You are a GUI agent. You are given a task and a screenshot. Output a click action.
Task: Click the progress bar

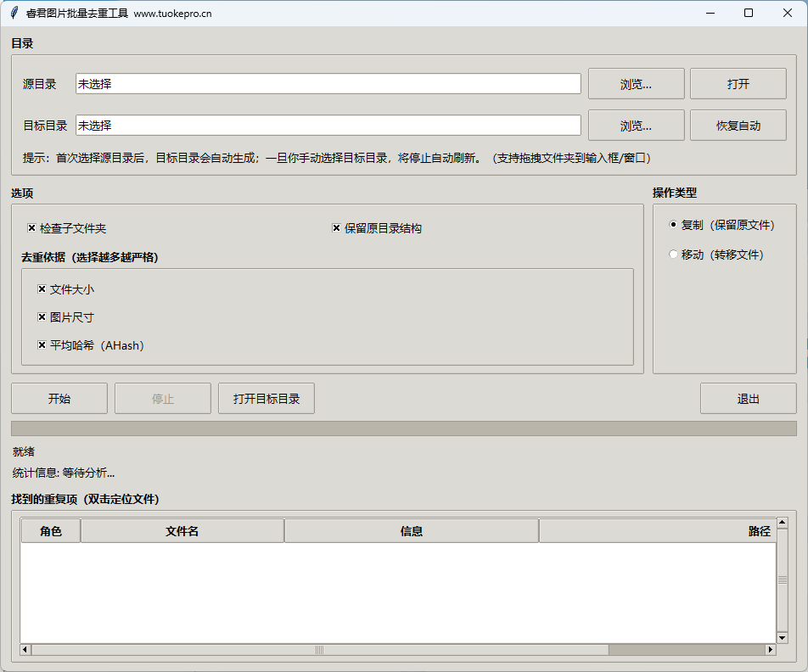pos(404,428)
